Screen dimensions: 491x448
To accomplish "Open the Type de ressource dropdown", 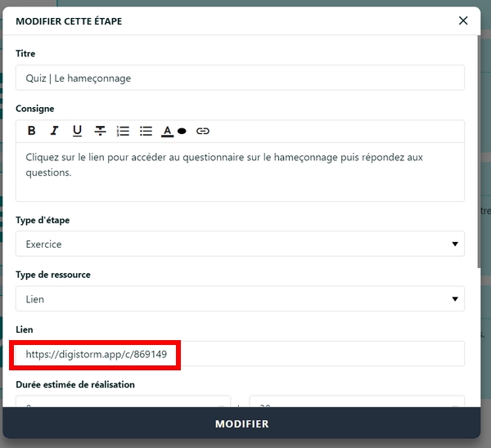I will (x=240, y=298).
